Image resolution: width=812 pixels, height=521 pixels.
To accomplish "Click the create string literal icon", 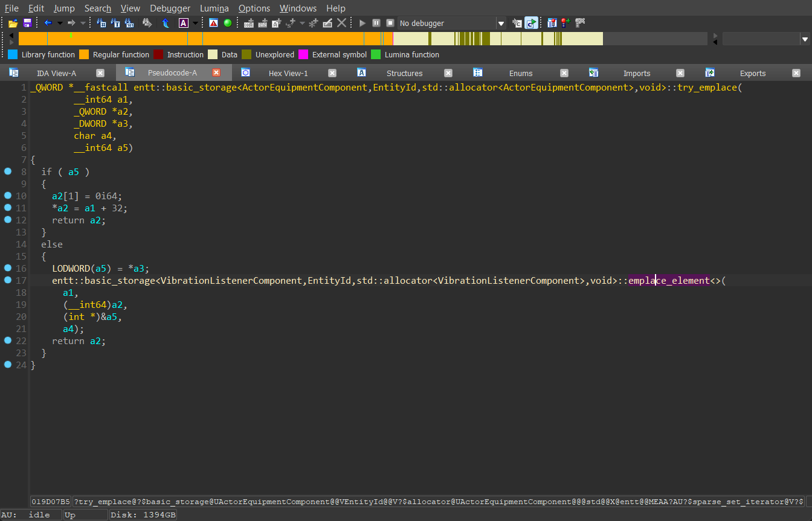I will click(277, 23).
